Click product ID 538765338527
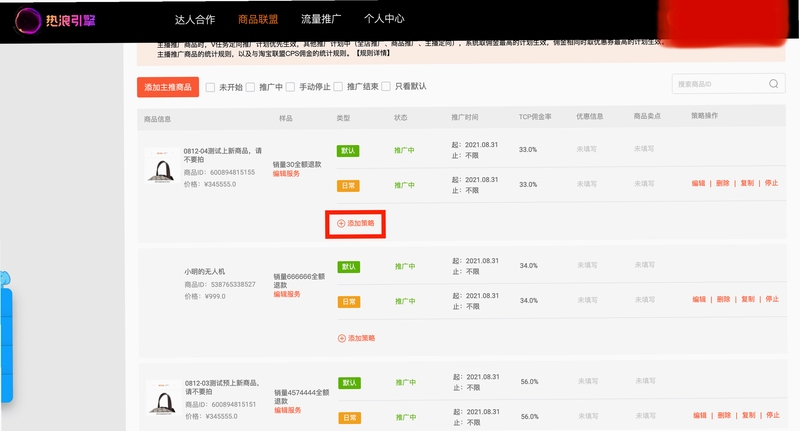The image size is (800, 431). [x=233, y=284]
